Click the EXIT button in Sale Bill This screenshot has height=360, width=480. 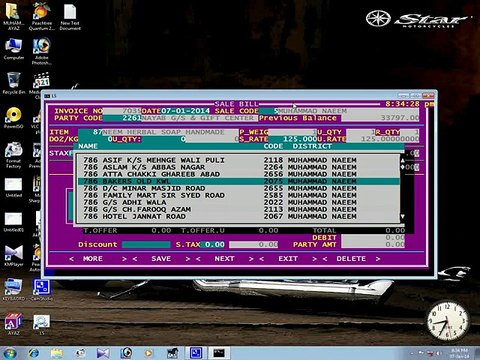(x=288, y=259)
